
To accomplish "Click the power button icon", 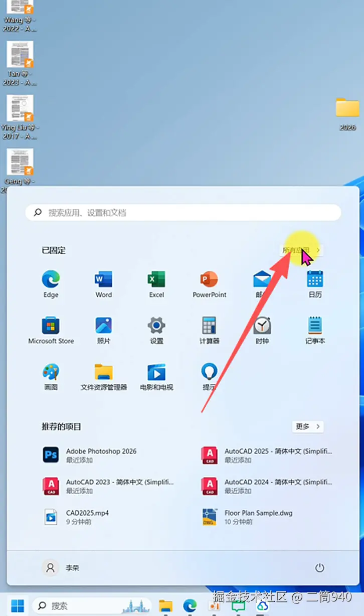I will (319, 568).
